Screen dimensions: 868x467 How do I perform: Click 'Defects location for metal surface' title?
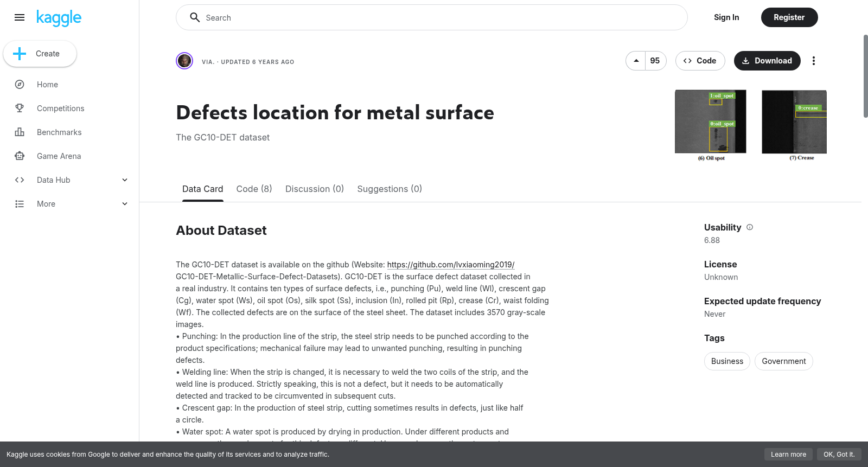point(335,113)
